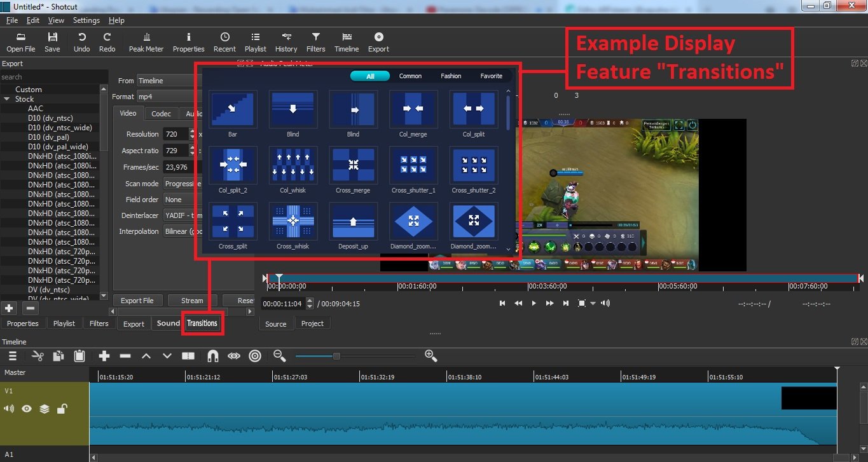Open the Edit menu
This screenshot has height=462, width=868.
click(x=33, y=20)
